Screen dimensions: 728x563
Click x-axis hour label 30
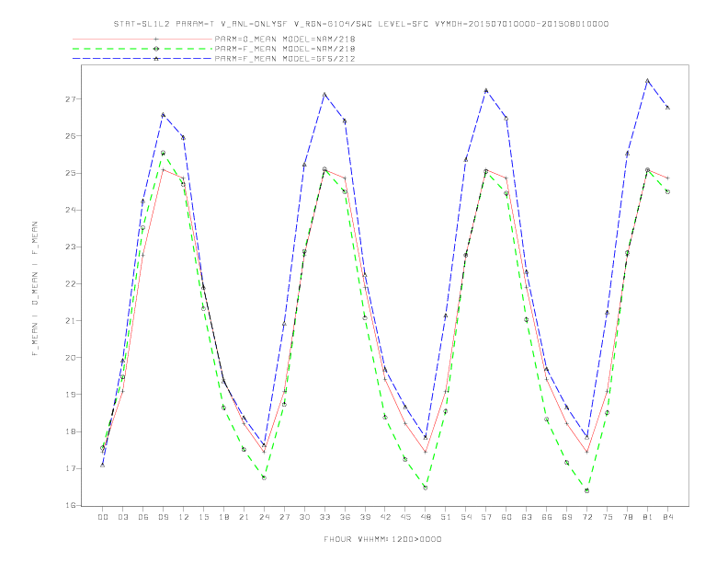pos(304,517)
